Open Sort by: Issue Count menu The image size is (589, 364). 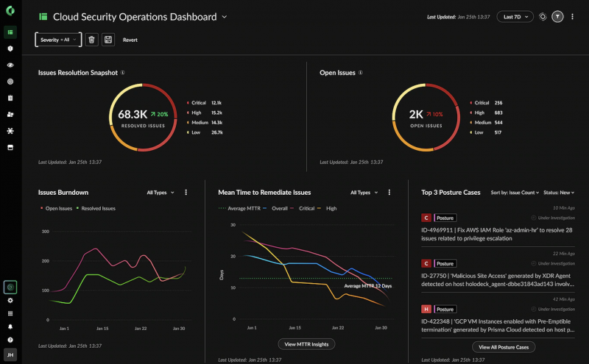(515, 193)
